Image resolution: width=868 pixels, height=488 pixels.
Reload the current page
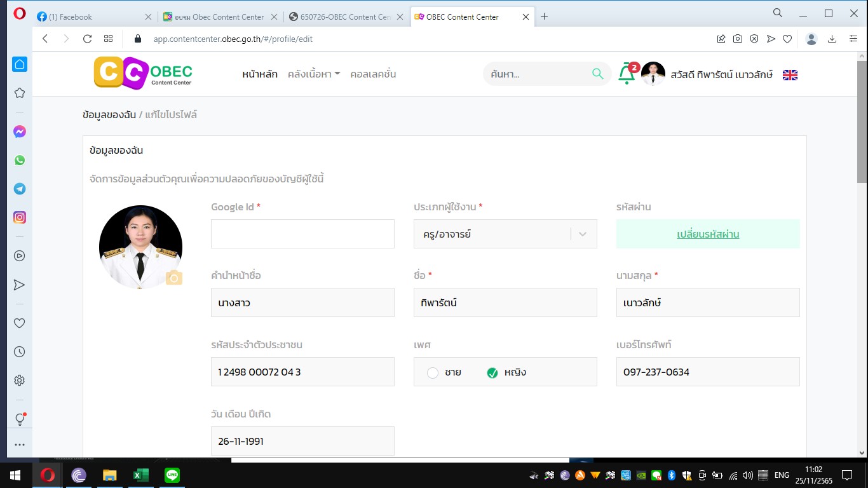[88, 39]
